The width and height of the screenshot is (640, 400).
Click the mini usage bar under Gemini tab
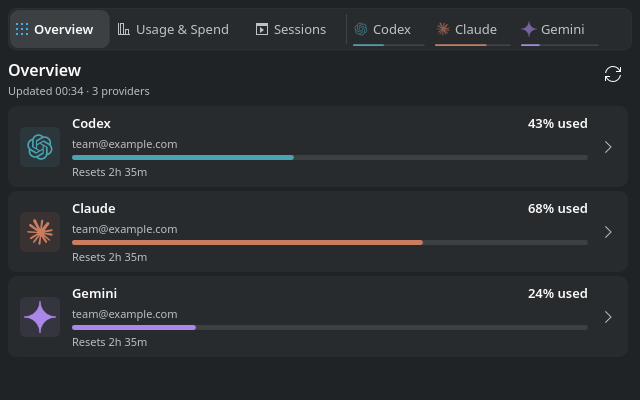coord(560,45)
